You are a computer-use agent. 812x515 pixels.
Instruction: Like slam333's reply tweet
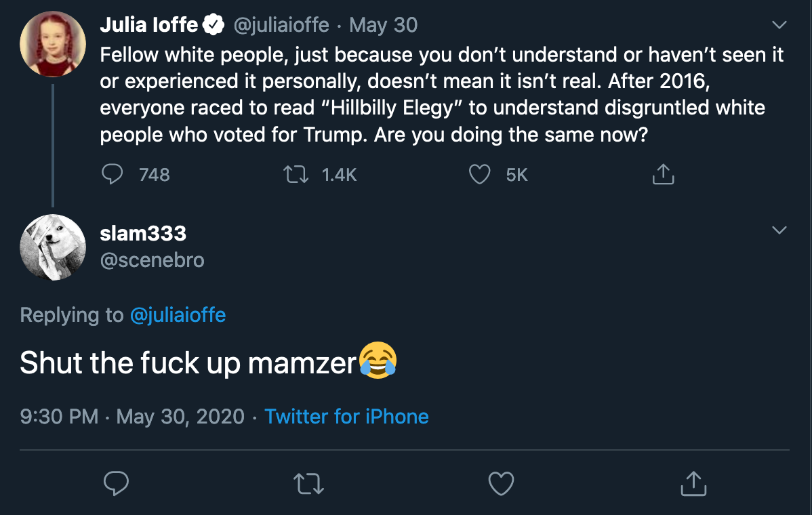501,484
